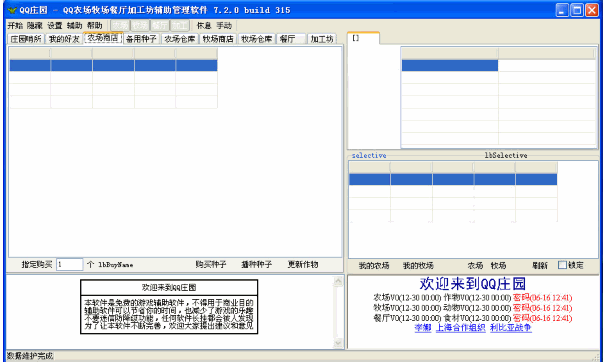This screenshot has height=362, width=605.
Task: Open the 牧场仓库 tab
Action: [257, 39]
